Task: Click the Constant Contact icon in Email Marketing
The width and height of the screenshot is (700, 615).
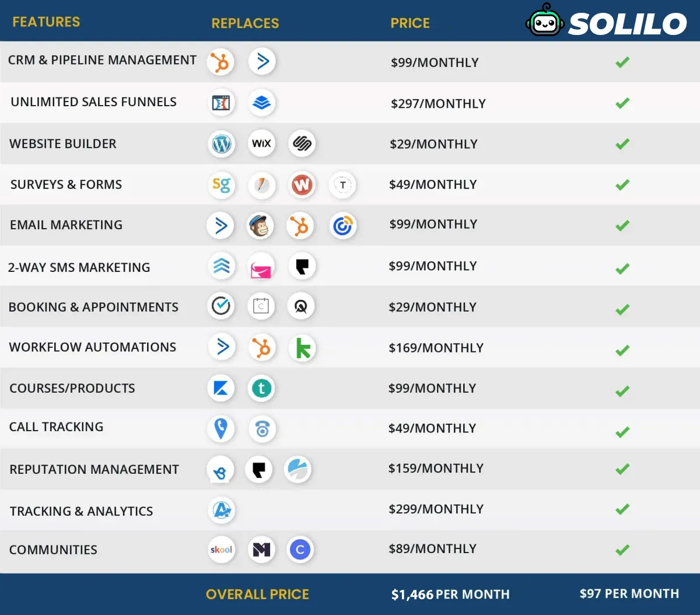Action: 343,226
